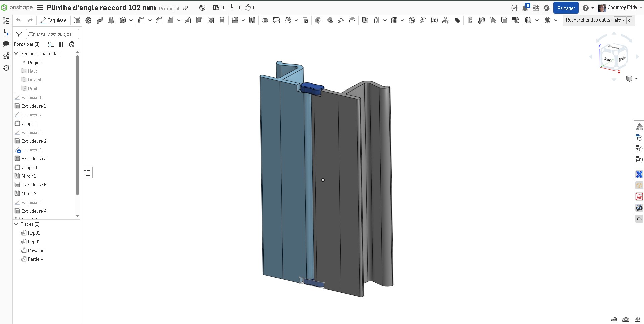The width and height of the screenshot is (644, 324).
Task: Click the Measure tool in the bottom corner
Action: (614, 319)
